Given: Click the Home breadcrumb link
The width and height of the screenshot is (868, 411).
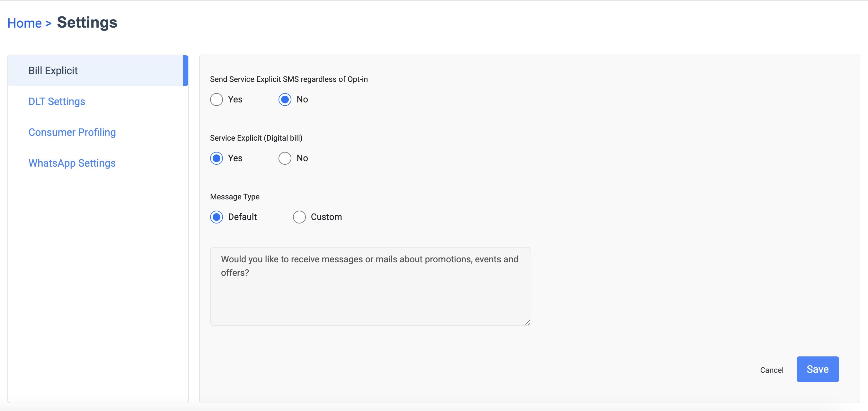Looking at the screenshot, I should [x=25, y=23].
